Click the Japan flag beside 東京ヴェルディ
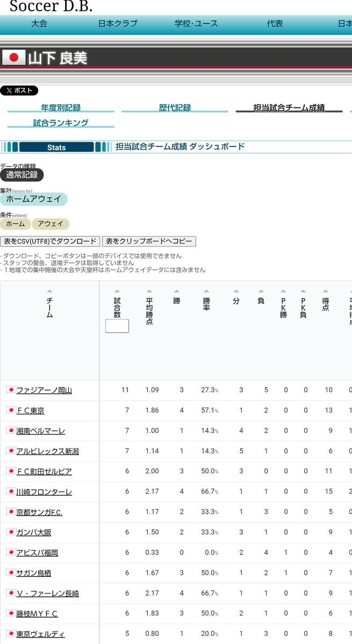This screenshot has width=352, height=644. (x=10, y=633)
